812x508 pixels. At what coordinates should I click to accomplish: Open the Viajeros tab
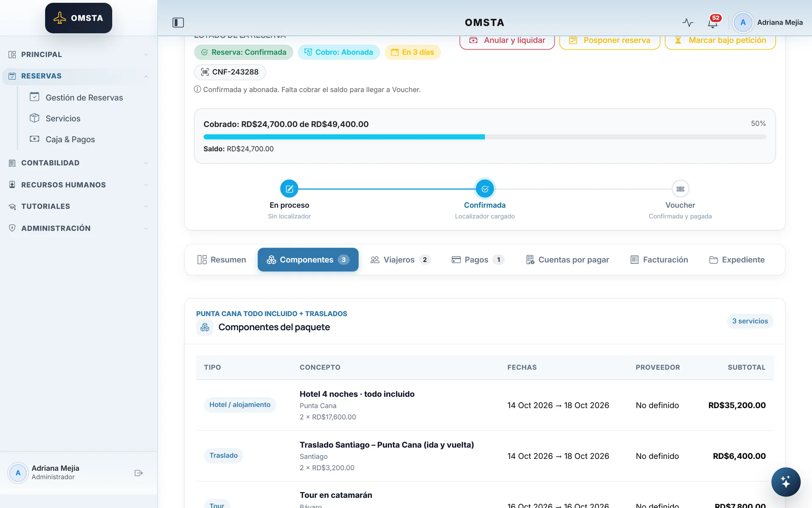[x=400, y=260]
